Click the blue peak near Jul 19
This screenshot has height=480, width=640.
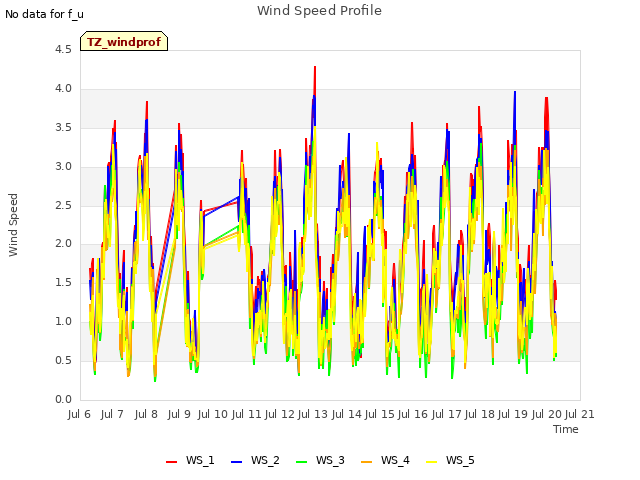(x=515, y=92)
